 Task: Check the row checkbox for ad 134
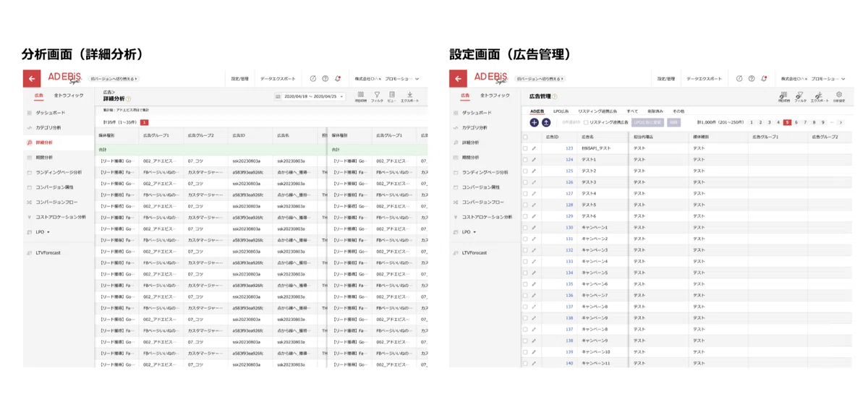(525, 273)
